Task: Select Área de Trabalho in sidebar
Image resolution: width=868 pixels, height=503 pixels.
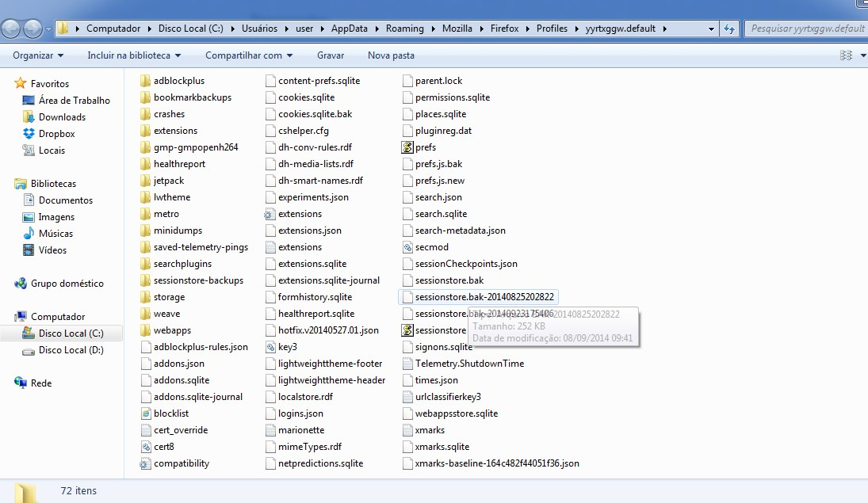Action: pos(75,100)
